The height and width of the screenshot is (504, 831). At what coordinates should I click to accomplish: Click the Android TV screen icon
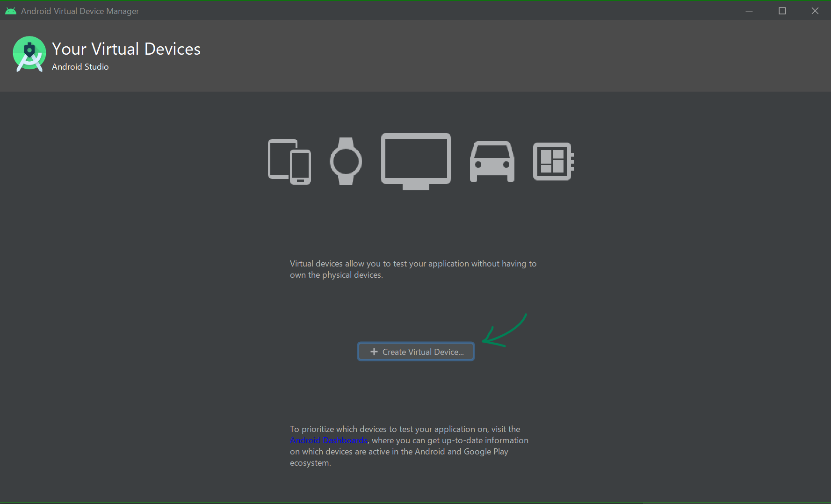point(416,160)
